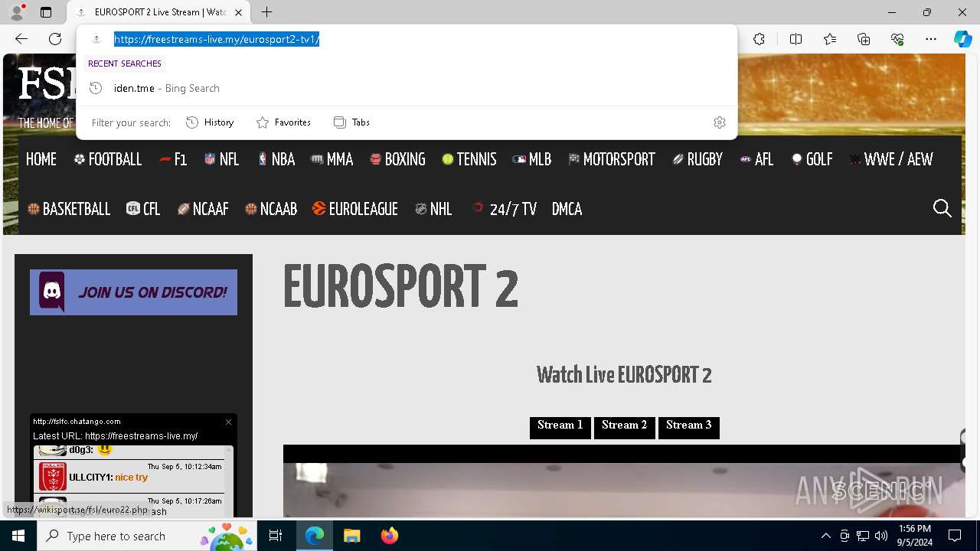The image size is (980, 551).
Task: Click the Join Us On Discord banner
Action: (x=133, y=292)
